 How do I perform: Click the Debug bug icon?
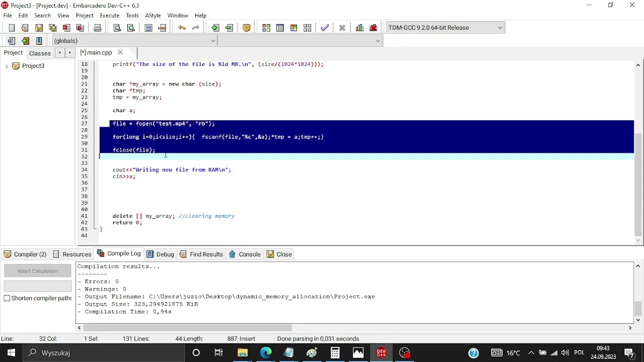click(373, 28)
